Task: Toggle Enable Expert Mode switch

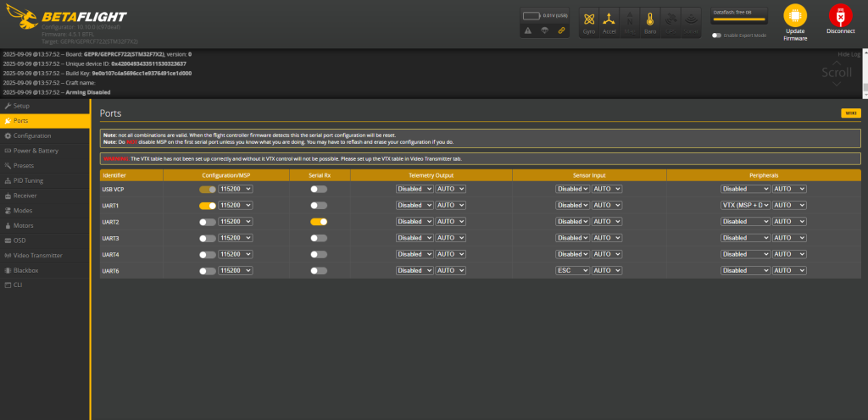Action: click(717, 36)
